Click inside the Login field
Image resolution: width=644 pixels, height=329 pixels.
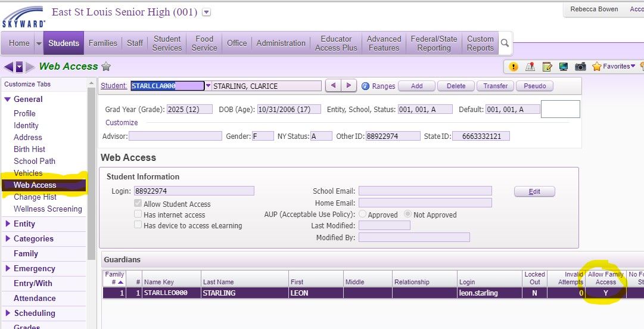click(x=194, y=191)
